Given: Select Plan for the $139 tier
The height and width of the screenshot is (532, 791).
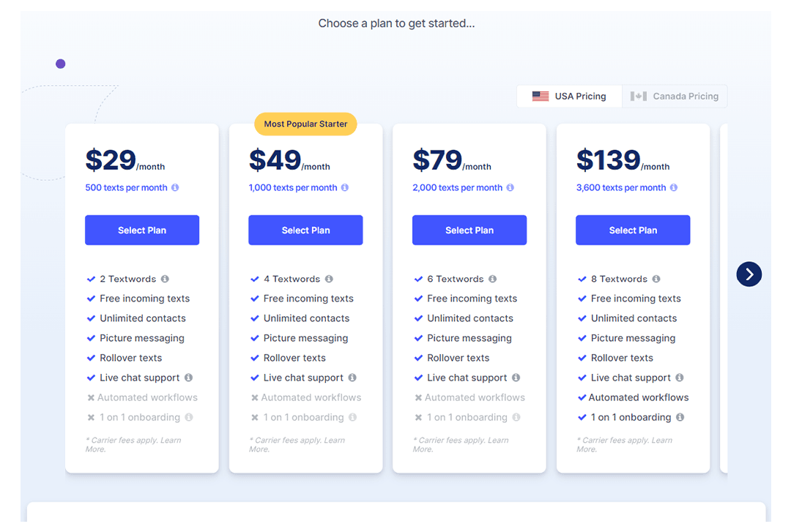Looking at the screenshot, I should 632,230.
